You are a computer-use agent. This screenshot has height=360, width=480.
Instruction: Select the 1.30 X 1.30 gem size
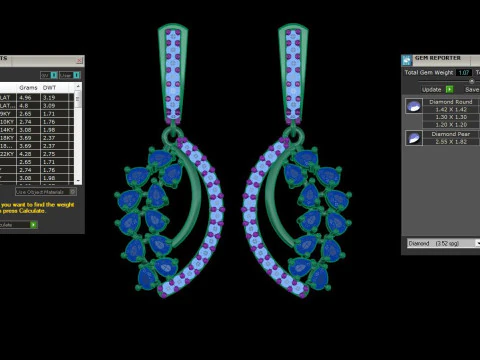(x=451, y=117)
